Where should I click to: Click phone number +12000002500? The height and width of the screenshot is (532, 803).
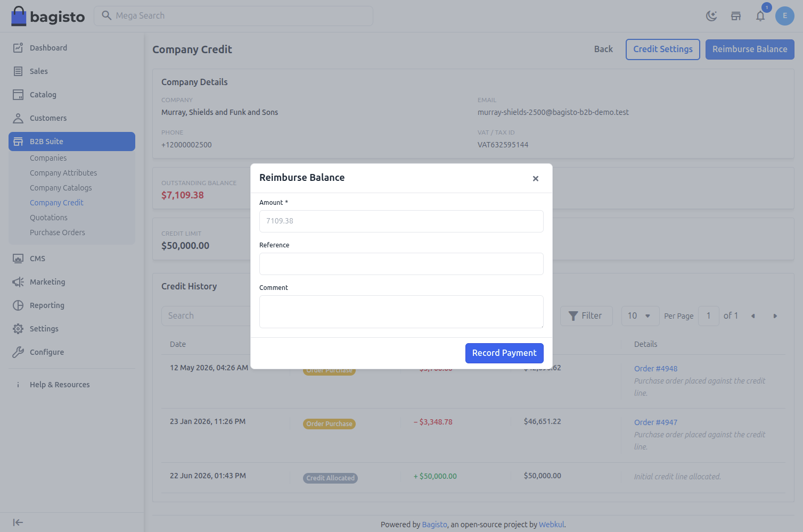tap(186, 145)
